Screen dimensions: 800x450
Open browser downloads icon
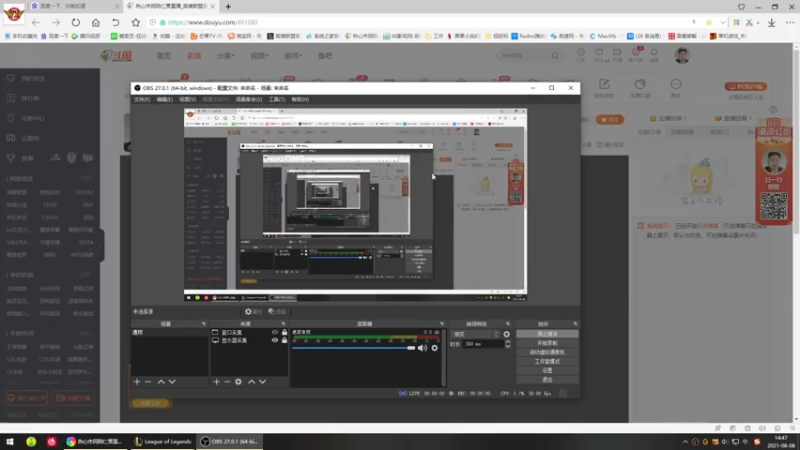pyautogui.click(x=772, y=22)
